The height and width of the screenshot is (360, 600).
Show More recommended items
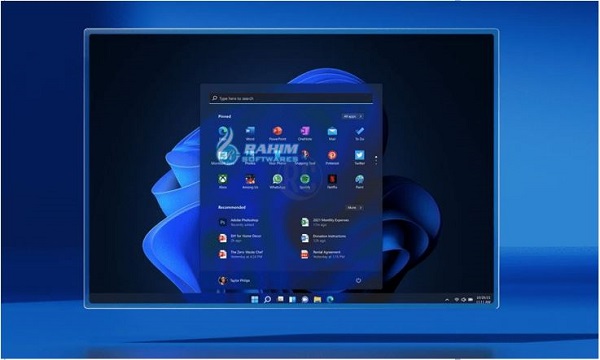pyautogui.click(x=355, y=207)
